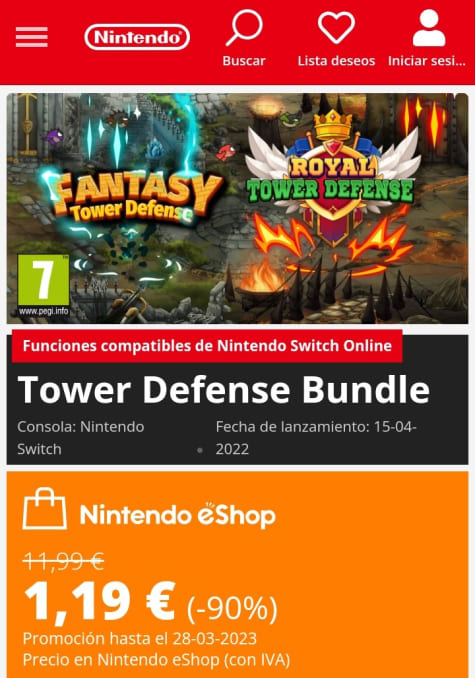This screenshot has height=678, width=475.
Task: Click the Funciones compatibles de Nintendo Switch Online banner
Action: point(207,346)
